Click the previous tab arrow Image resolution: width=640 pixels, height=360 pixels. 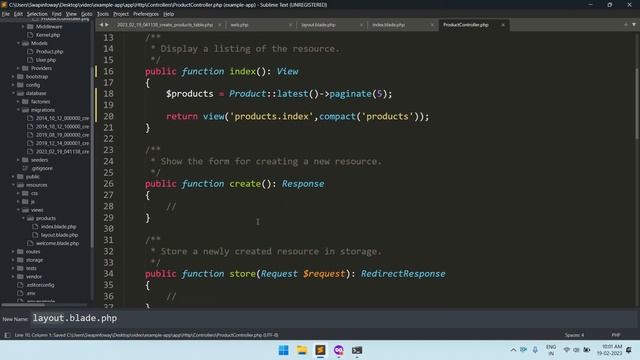point(101,25)
